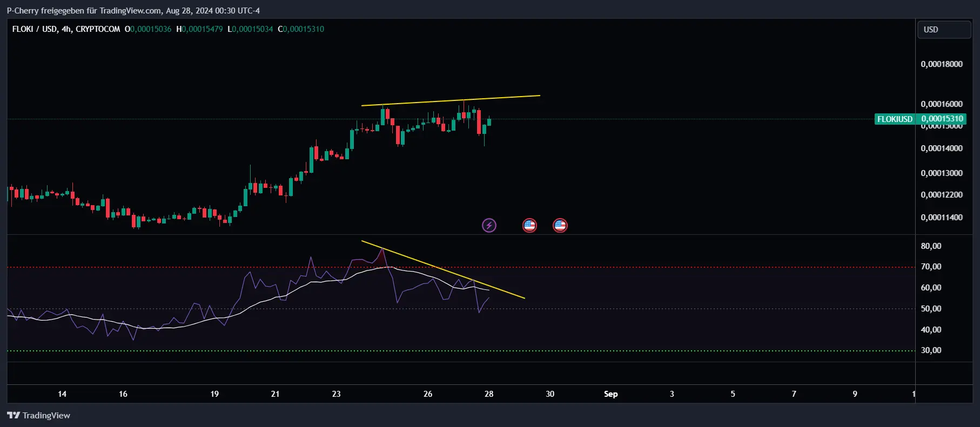Click the 30 date on time axis
The image size is (980, 427).
coord(550,394)
